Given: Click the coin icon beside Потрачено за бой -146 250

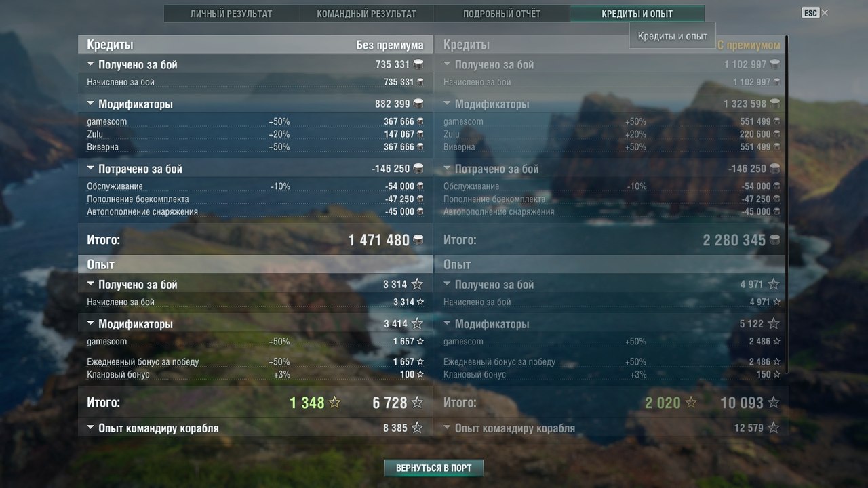Looking at the screenshot, I should pos(418,169).
